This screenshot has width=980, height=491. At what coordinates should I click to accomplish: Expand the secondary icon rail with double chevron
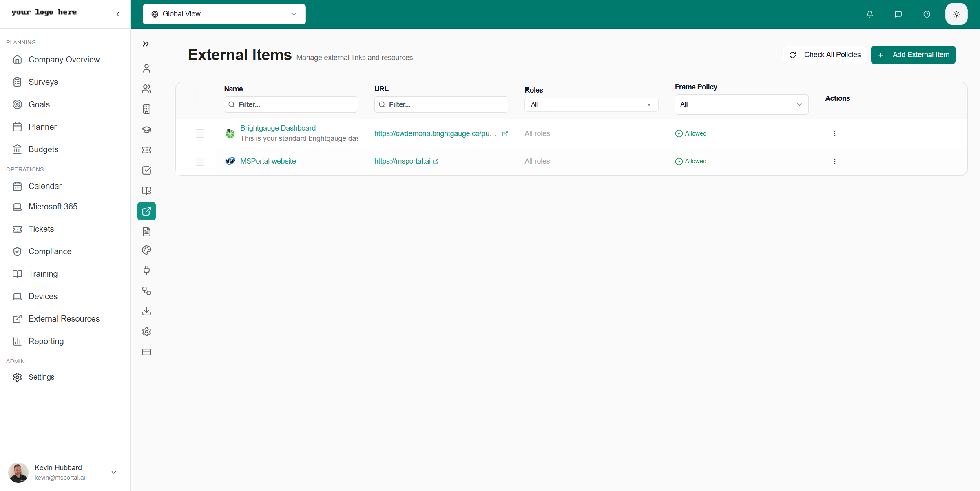click(146, 44)
